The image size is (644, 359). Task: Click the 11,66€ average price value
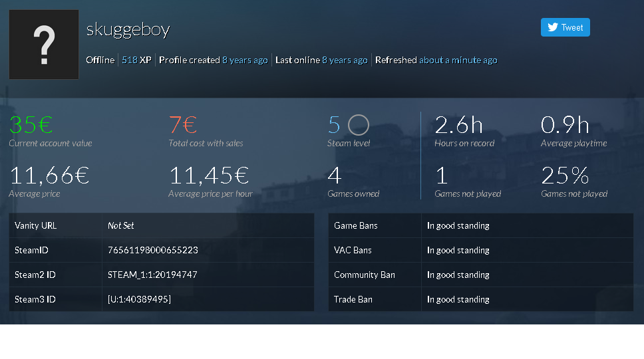(x=49, y=176)
